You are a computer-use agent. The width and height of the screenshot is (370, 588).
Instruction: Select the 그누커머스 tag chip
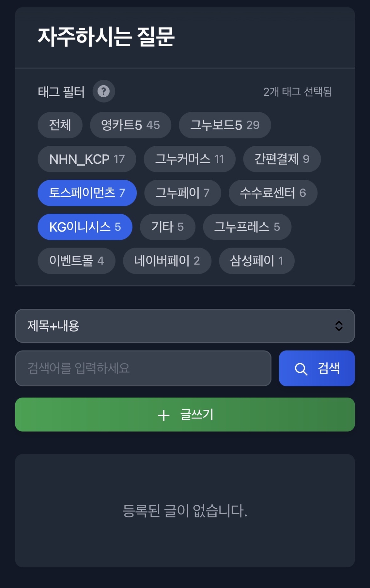tap(189, 159)
